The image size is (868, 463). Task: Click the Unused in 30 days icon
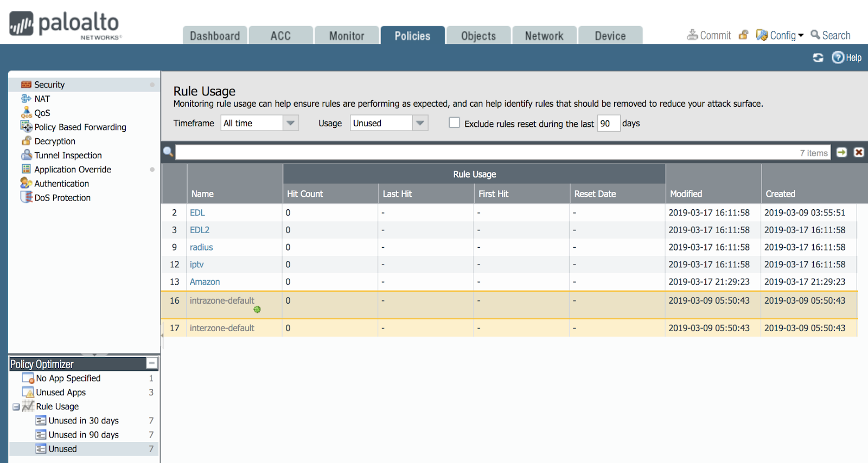(41, 420)
